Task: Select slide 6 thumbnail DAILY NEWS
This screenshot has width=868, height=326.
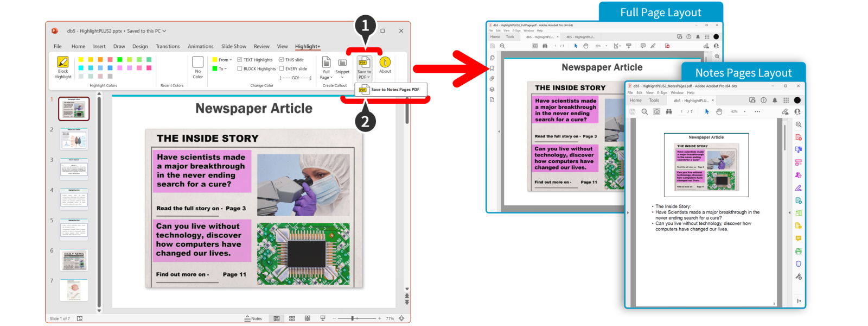Action: pyautogui.click(x=74, y=260)
